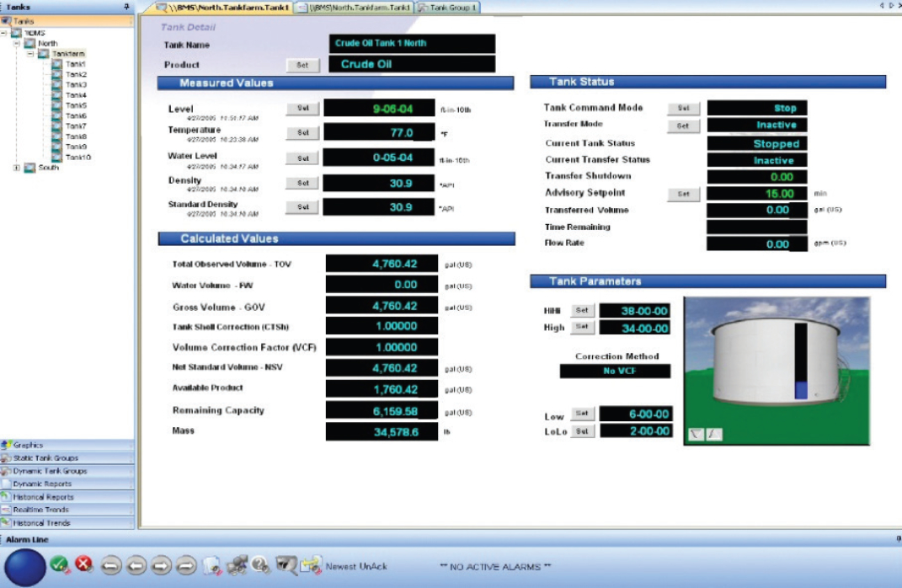Click Set button for Standard Density

coord(302,207)
